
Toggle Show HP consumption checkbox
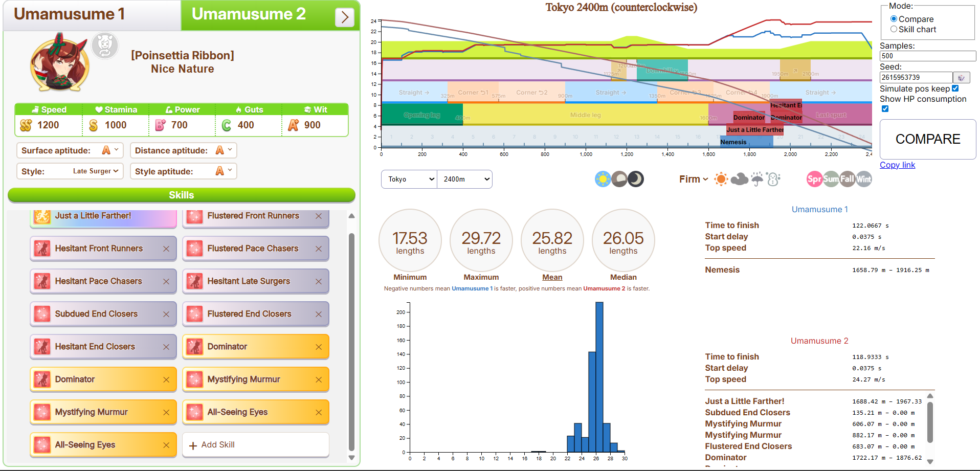[x=885, y=108]
